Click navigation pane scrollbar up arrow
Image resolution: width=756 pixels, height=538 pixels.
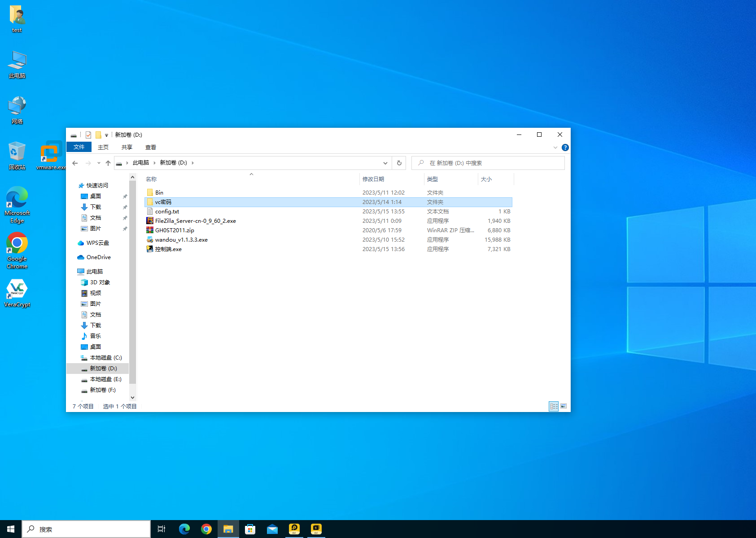132,177
